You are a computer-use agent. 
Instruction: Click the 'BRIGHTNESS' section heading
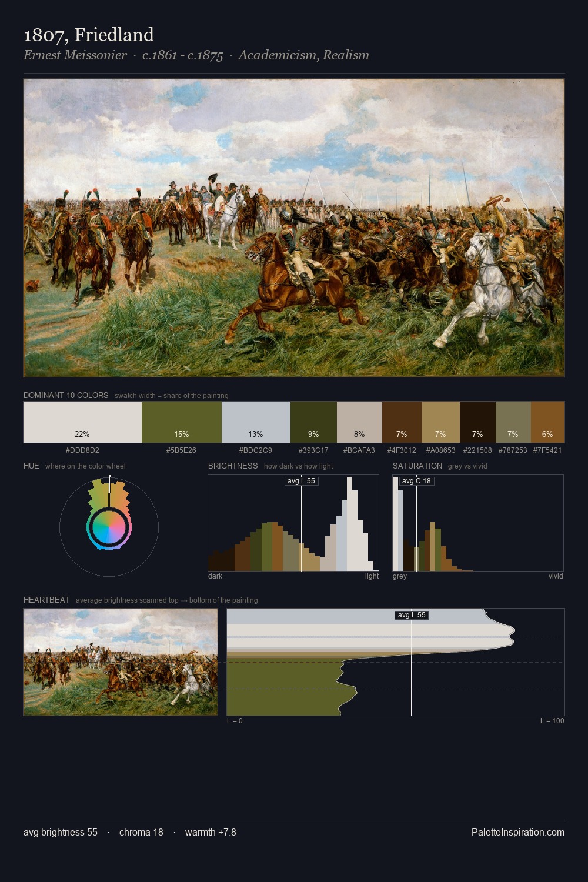point(233,466)
